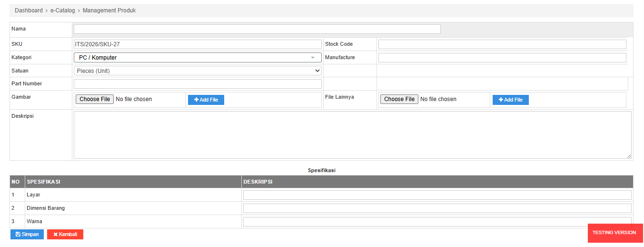
Task: Choose a file for Gambar upload
Action: click(x=95, y=99)
